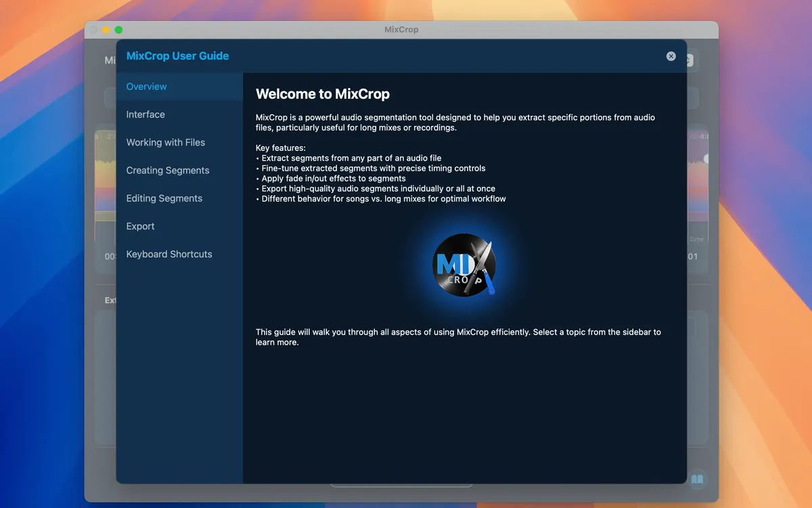The width and height of the screenshot is (812, 508).
Task: Click the guide's closing paragraph about the sidebar
Action: pos(458,337)
